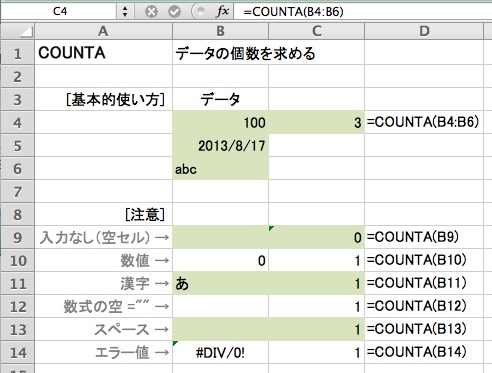Open the fx formula builder

[x=222, y=12]
